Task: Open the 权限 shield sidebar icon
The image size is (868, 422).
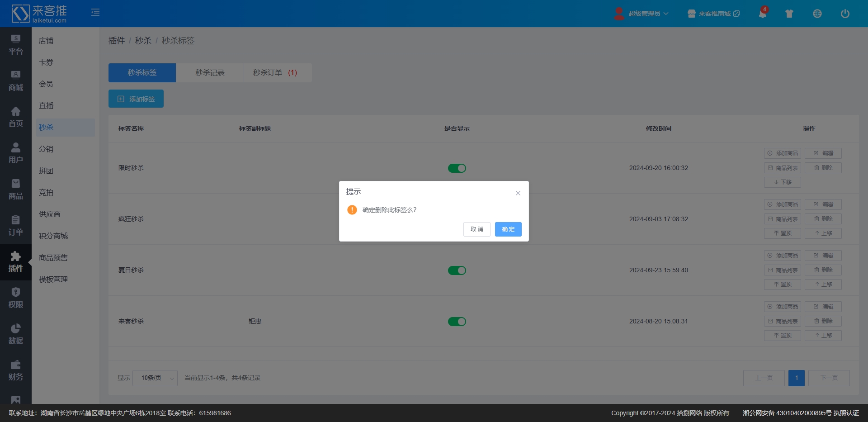Action: point(15,298)
